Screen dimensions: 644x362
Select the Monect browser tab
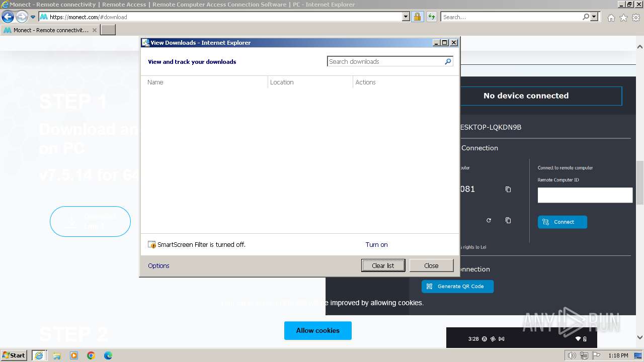[x=50, y=30]
